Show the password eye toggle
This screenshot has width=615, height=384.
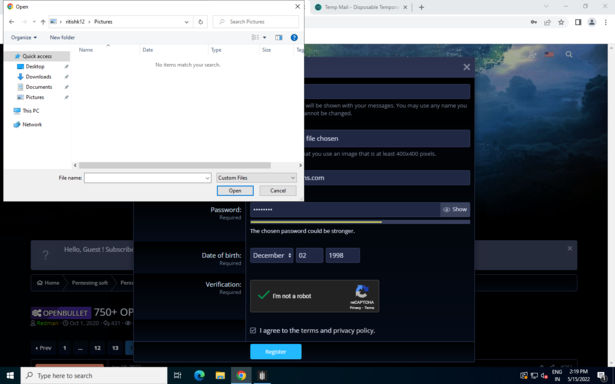click(x=455, y=210)
